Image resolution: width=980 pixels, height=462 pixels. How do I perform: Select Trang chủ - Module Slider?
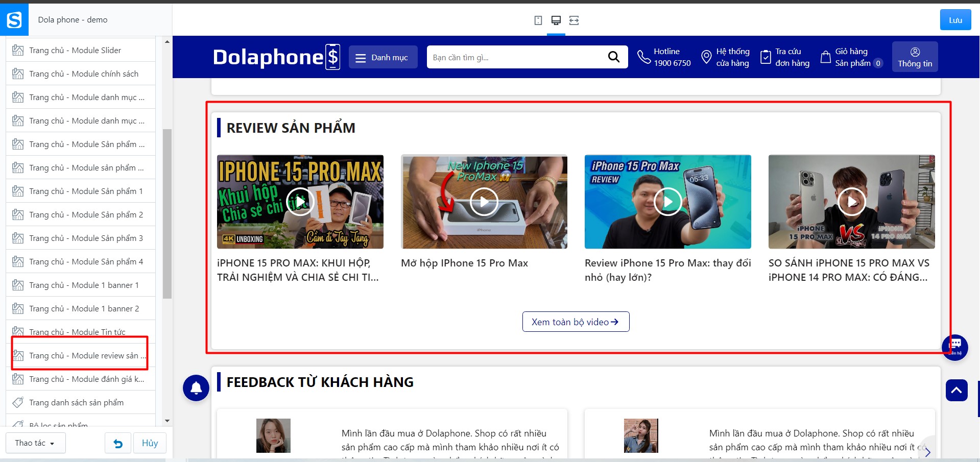pyautogui.click(x=81, y=50)
